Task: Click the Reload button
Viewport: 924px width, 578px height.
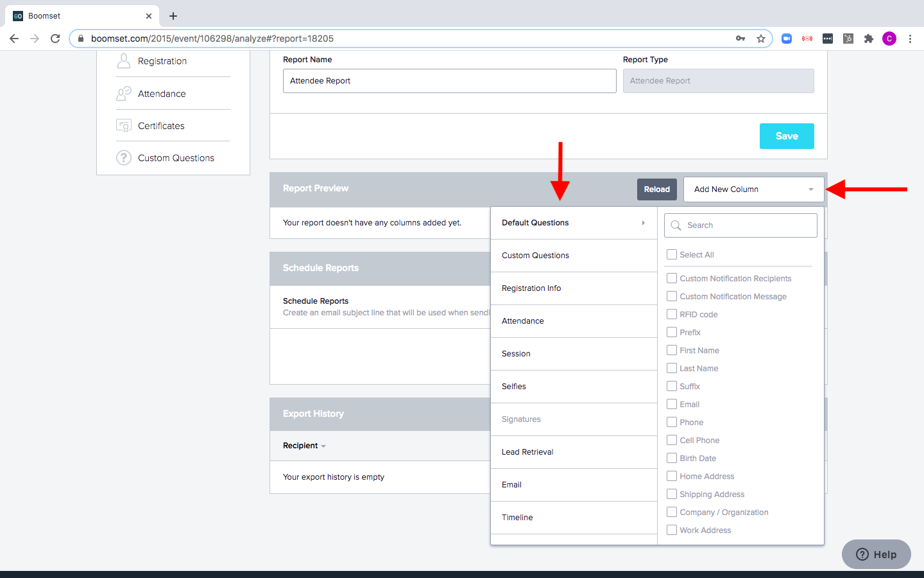Action: coord(656,189)
